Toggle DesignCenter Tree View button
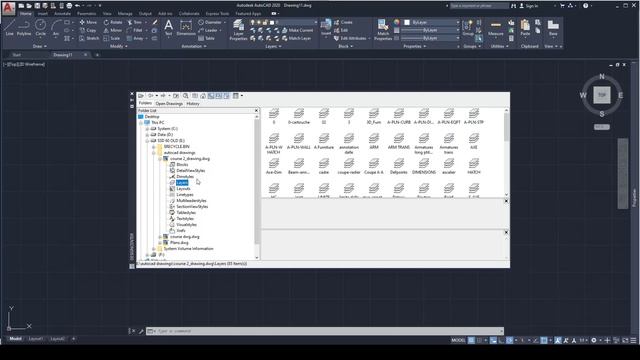The width and height of the screenshot is (640, 360). pyautogui.click(x=211, y=96)
